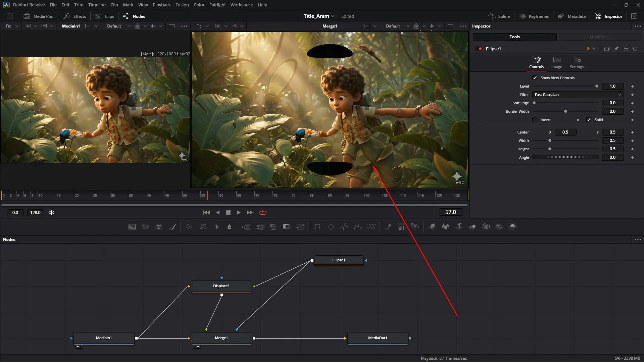This screenshot has height=362, width=644.
Task: Open the Spline panel
Action: pos(499,16)
